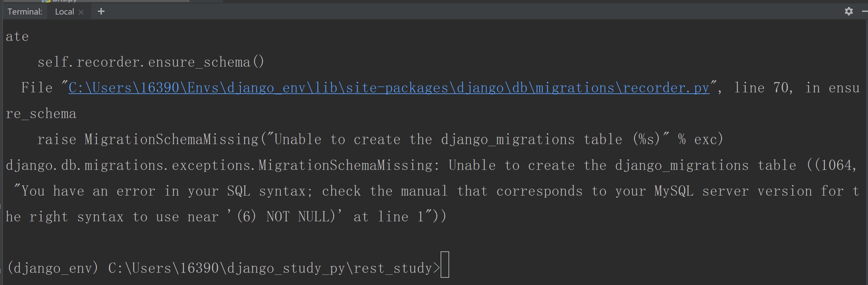Open terminal settings gear icon
This screenshot has width=868, height=285.
(849, 12)
